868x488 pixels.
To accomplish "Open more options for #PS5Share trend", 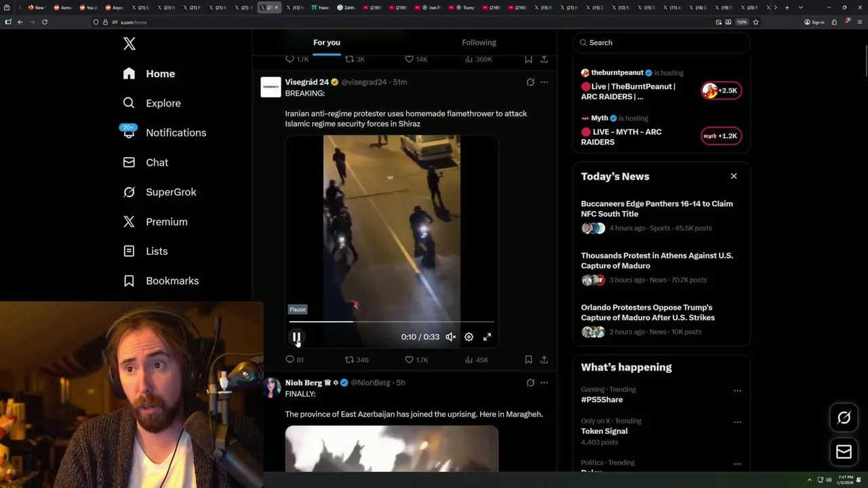I will click(x=737, y=390).
